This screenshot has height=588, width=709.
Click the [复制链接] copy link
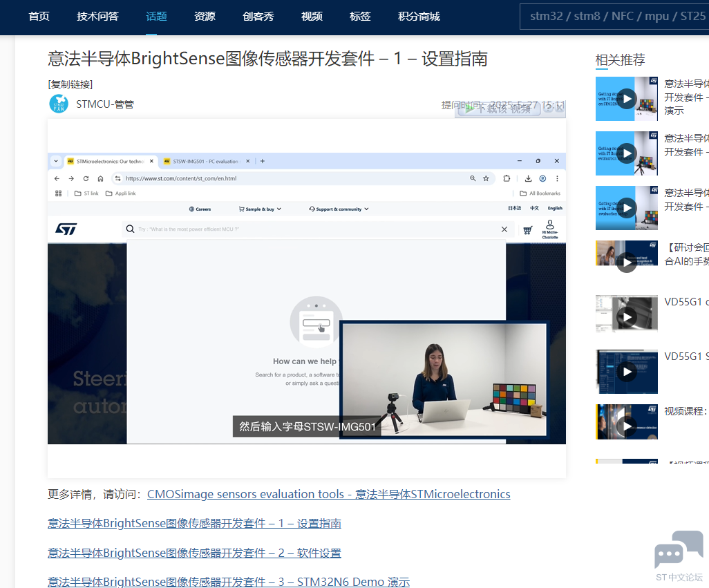coord(70,84)
